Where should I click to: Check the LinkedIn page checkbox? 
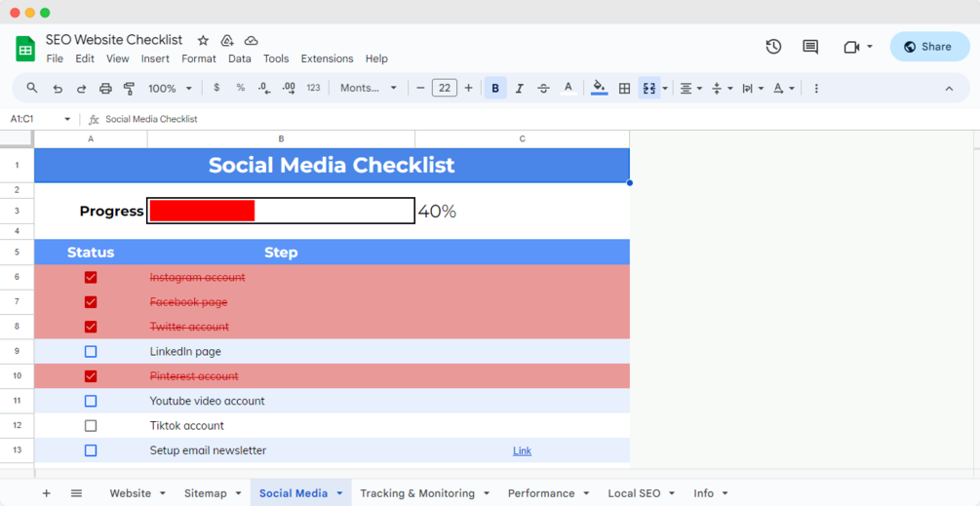(91, 352)
